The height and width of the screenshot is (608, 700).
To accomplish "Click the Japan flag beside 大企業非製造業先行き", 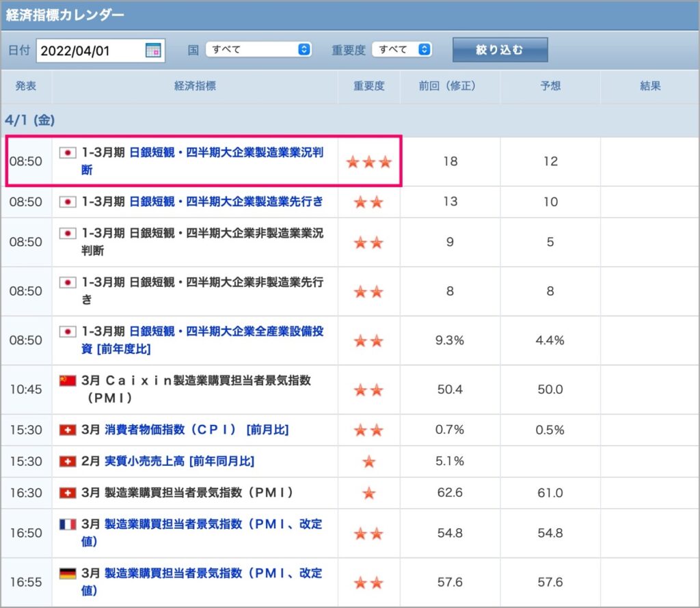I will coord(68,282).
